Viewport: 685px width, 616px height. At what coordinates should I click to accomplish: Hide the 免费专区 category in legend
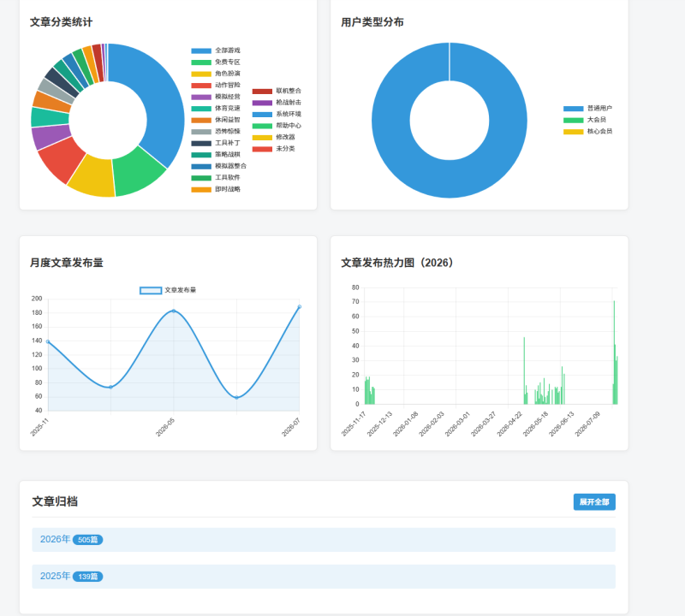click(x=216, y=62)
